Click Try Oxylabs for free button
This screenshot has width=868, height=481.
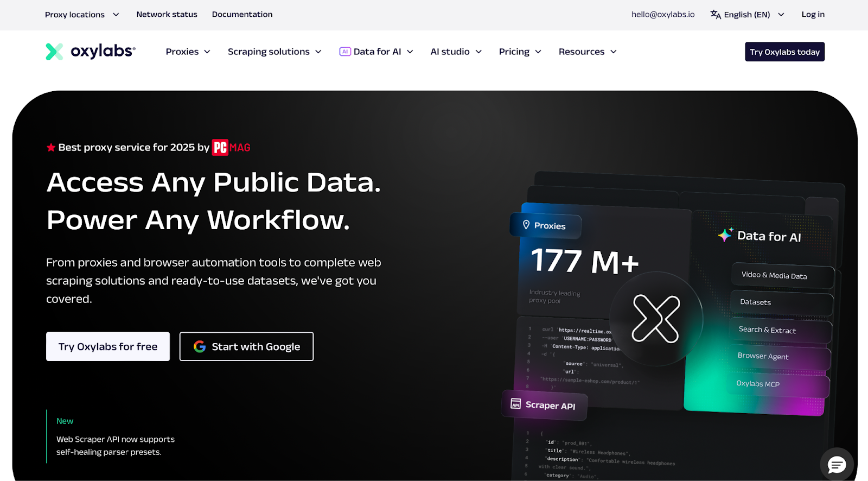108,346
